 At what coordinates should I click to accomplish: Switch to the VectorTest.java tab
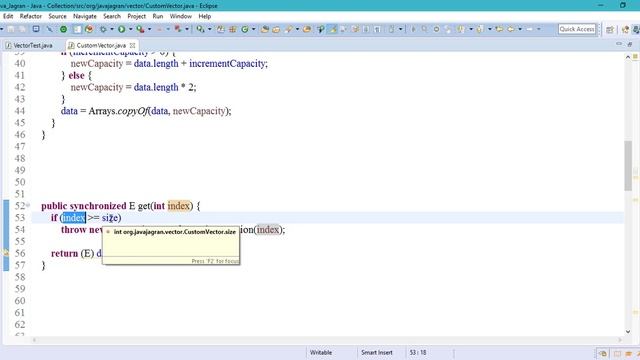(x=29, y=45)
